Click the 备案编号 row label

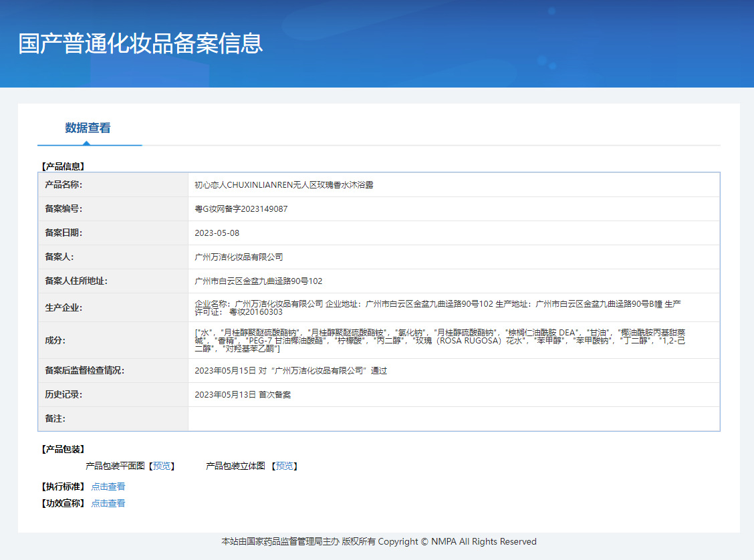coord(64,208)
